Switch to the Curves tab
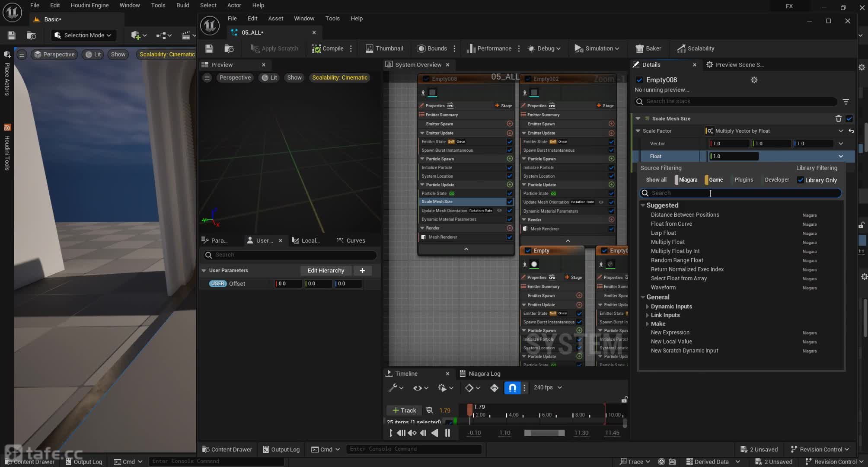868x467 pixels. tap(351, 241)
